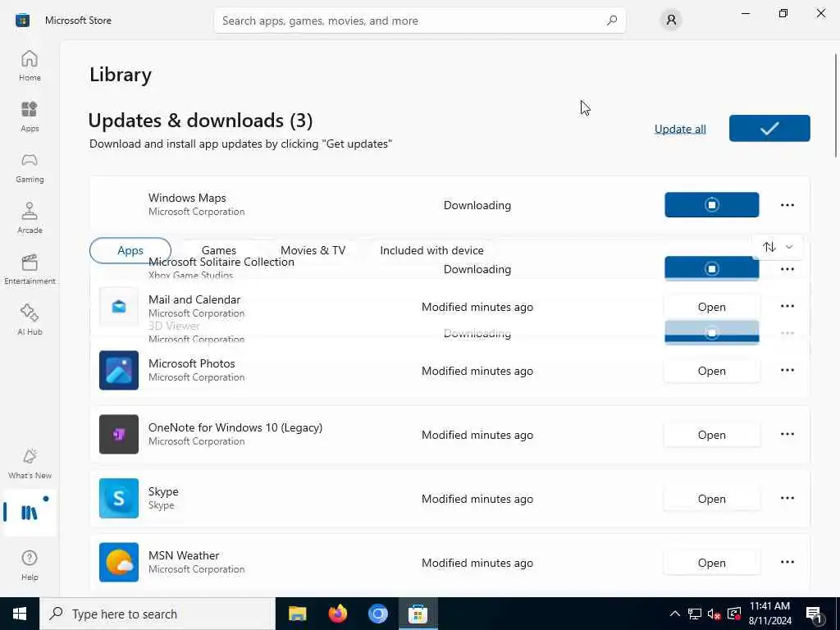
Task: Click the search magnifier icon
Action: pyautogui.click(x=612, y=21)
